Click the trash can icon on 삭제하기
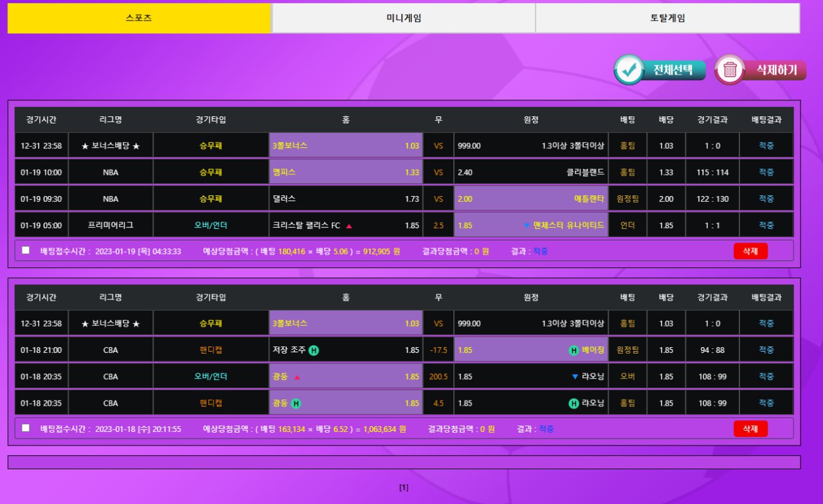Viewport: 823px width, 504px height. tap(730, 70)
